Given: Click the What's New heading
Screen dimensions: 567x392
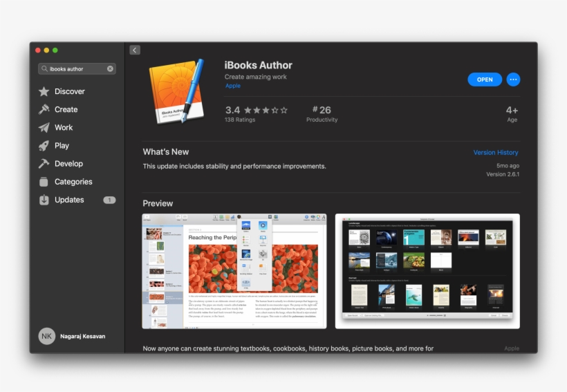Looking at the screenshot, I should [x=166, y=152].
